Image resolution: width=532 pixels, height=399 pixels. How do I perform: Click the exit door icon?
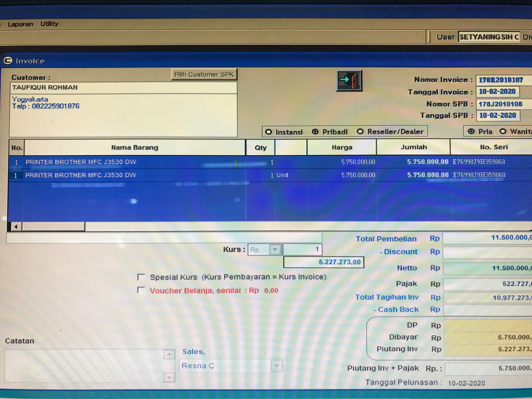point(349,81)
